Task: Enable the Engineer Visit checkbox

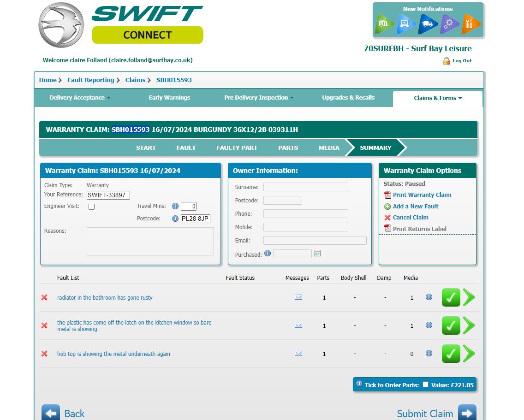Action: pyautogui.click(x=91, y=207)
